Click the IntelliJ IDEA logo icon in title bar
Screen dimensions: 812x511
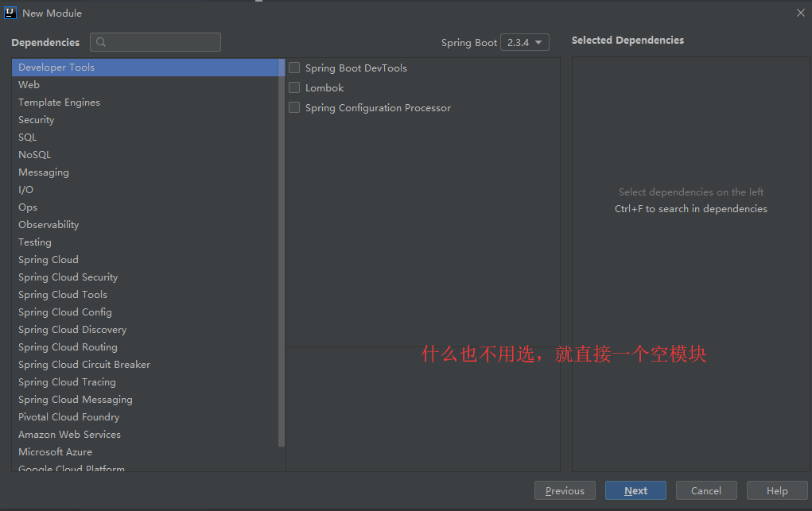coord(10,13)
